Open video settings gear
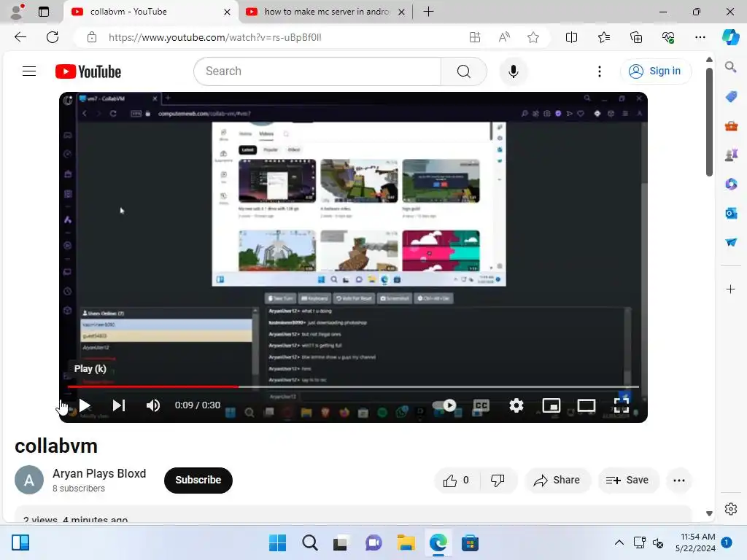747x560 pixels. pos(516,405)
